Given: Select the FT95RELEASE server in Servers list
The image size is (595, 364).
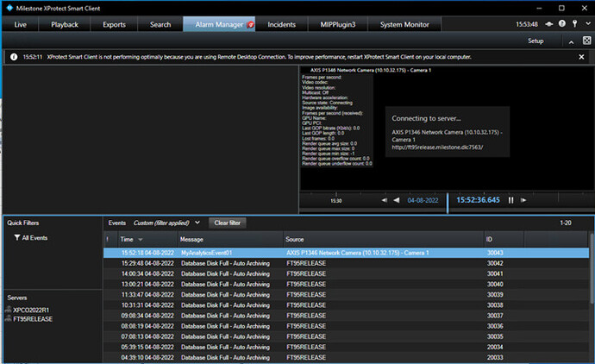Looking at the screenshot, I should click(x=33, y=319).
